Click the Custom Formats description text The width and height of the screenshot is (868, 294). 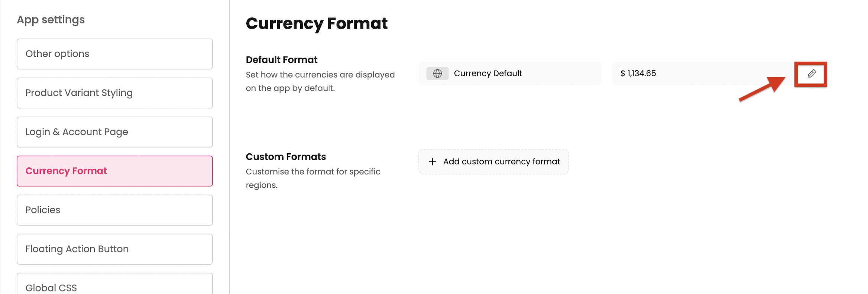(x=313, y=178)
